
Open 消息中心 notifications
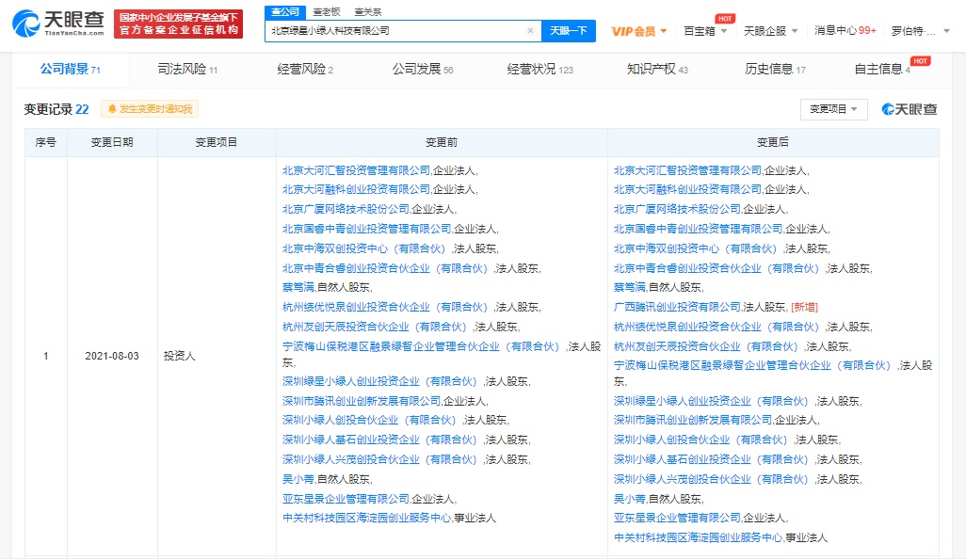[845, 31]
